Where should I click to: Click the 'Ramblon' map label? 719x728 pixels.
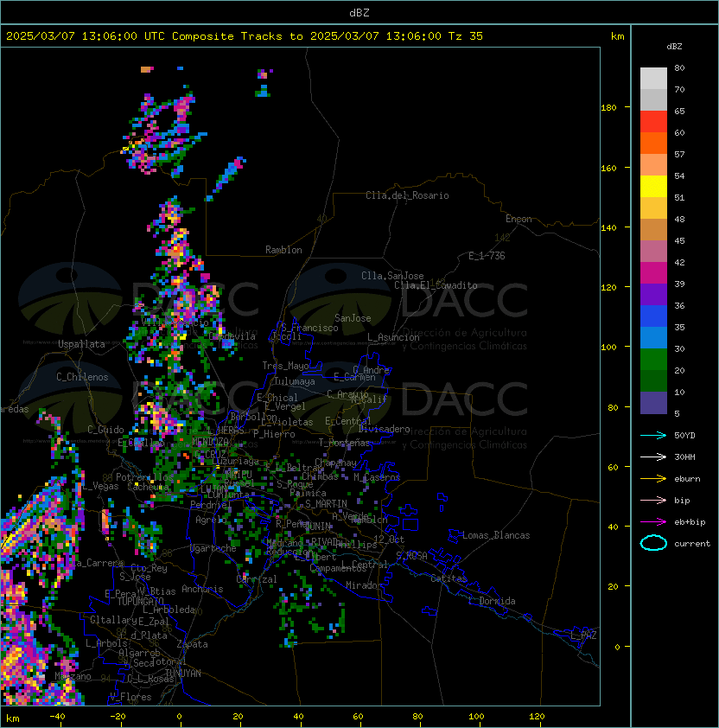point(283,250)
